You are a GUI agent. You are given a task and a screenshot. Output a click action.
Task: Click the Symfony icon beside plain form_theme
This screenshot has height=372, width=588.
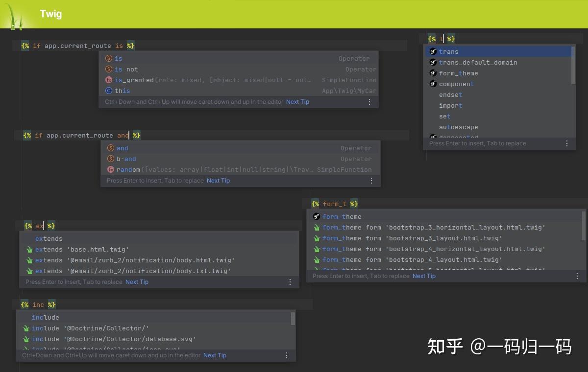(317, 216)
